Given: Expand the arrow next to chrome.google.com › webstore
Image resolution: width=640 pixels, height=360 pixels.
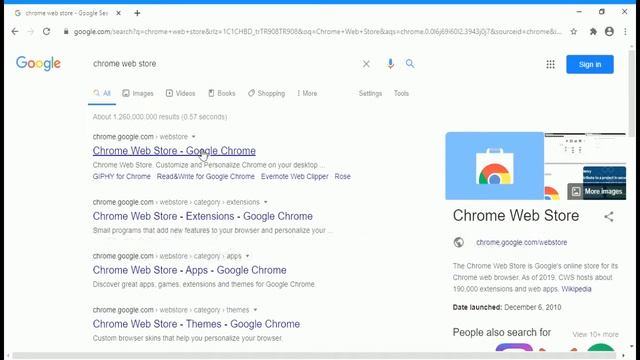Looking at the screenshot, I should coord(193,137).
